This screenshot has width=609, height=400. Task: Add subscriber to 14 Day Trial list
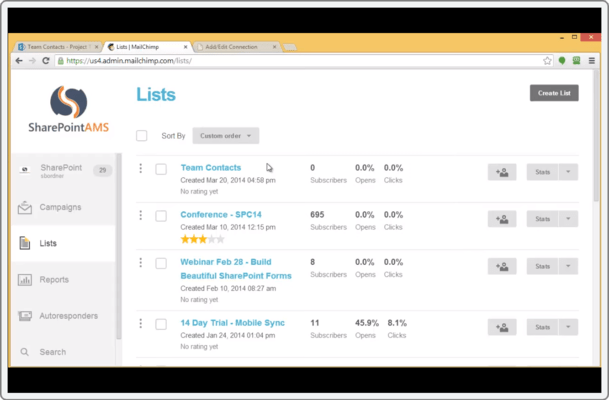pos(502,327)
